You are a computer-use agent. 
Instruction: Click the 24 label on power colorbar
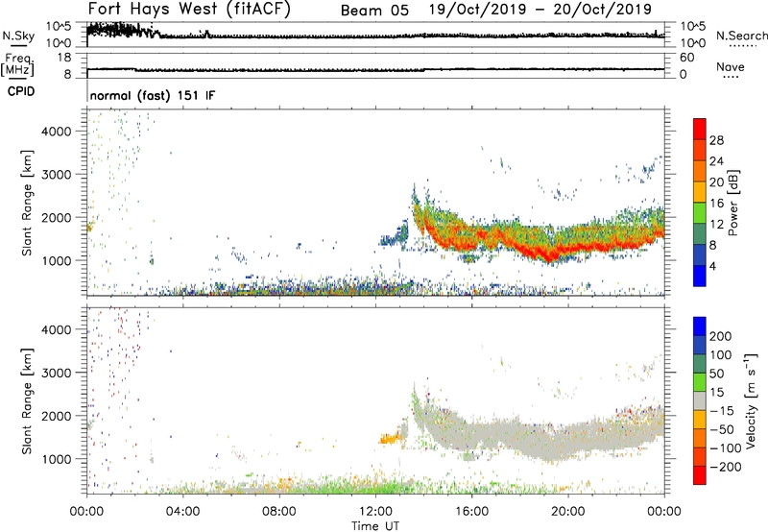[716, 161]
